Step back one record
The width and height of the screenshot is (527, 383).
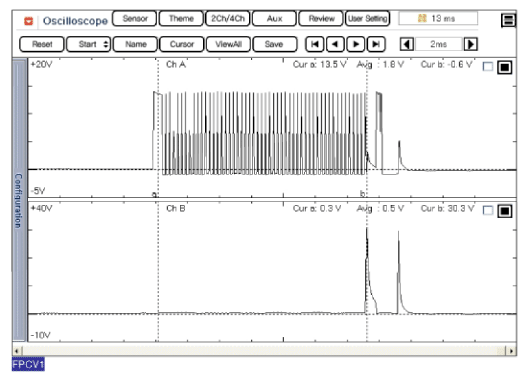point(335,44)
